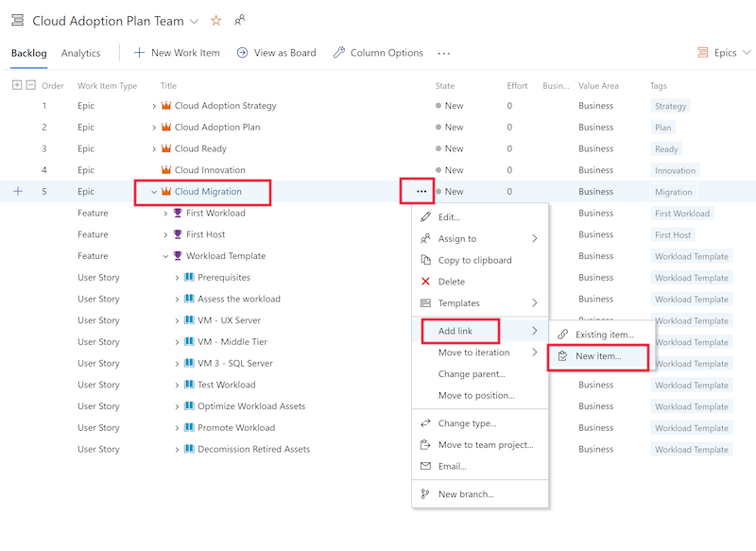
Task: Click the plus icon left of order 5
Action: click(18, 191)
